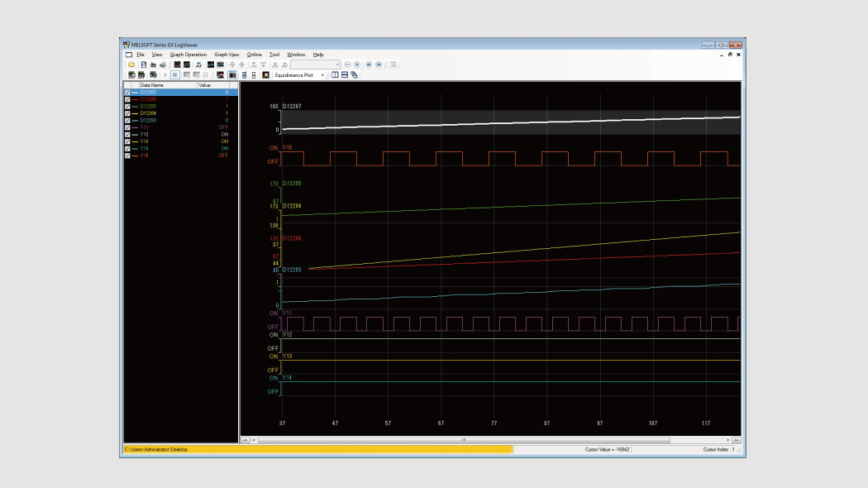The image size is (868, 488).
Task: Uncheck the D12287 data checkbox
Action: click(127, 92)
